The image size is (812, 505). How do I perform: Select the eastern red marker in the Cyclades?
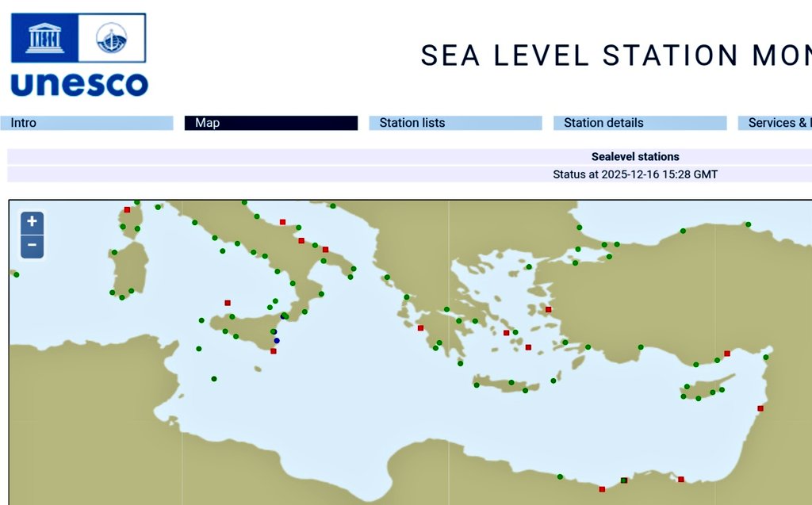pos(528,347)
